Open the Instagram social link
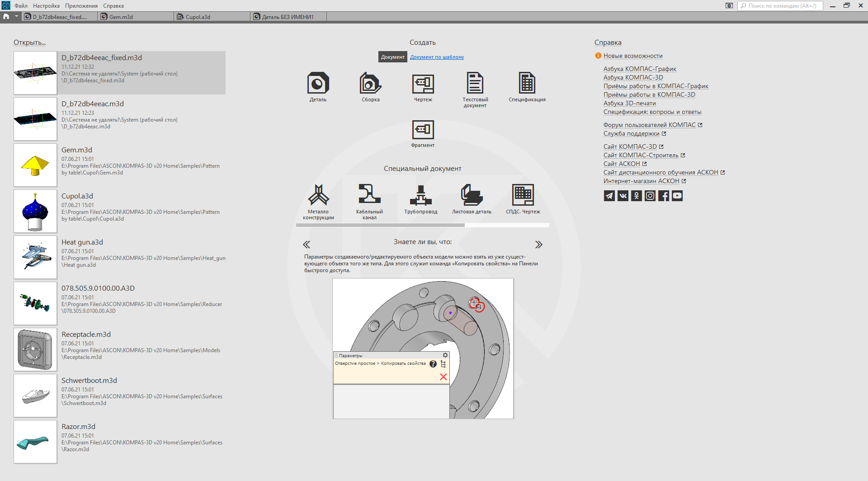This screenshot has height=481, width=868. tap(650, 196)
